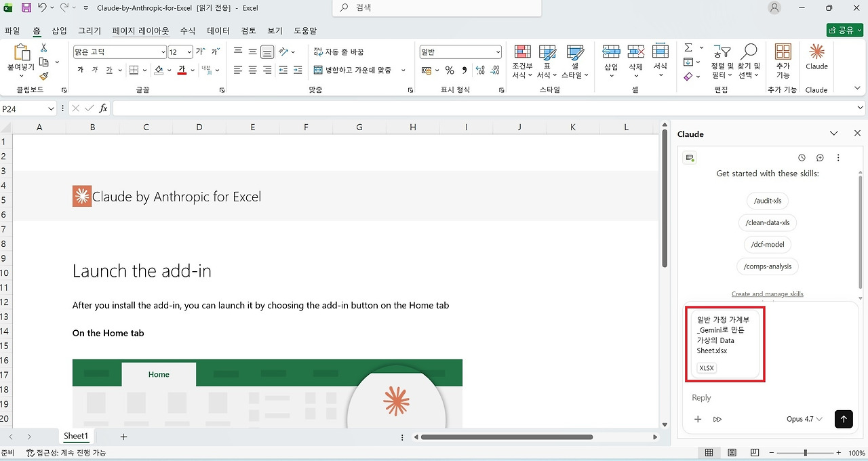This screenshot has height=461, width=868.
Task: Click the percent style icon
Action: coord(449,70)
